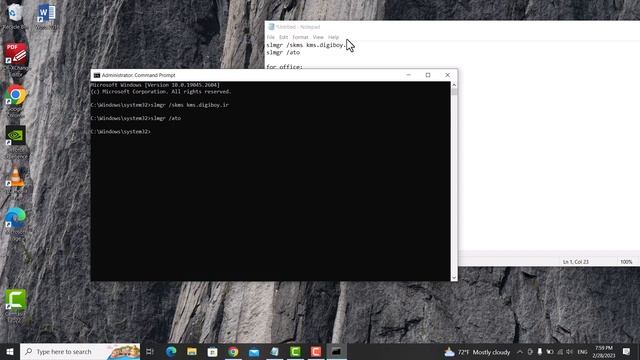Close the Command Prompt window

[x=447, y=75]
